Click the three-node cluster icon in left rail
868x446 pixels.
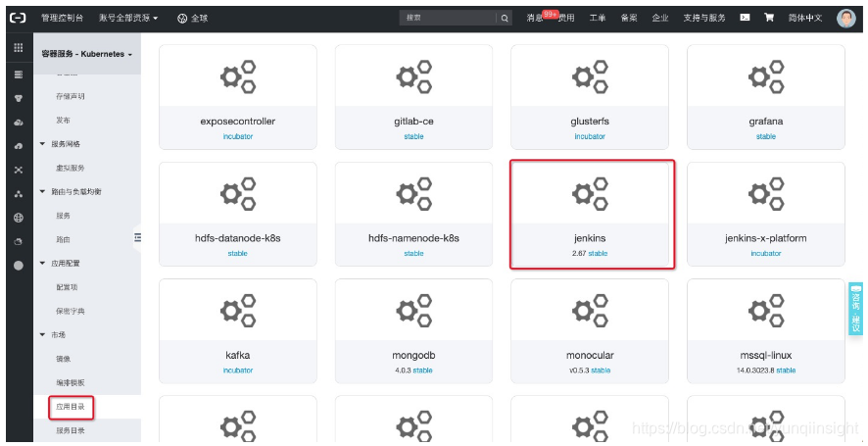click(19, 194)
